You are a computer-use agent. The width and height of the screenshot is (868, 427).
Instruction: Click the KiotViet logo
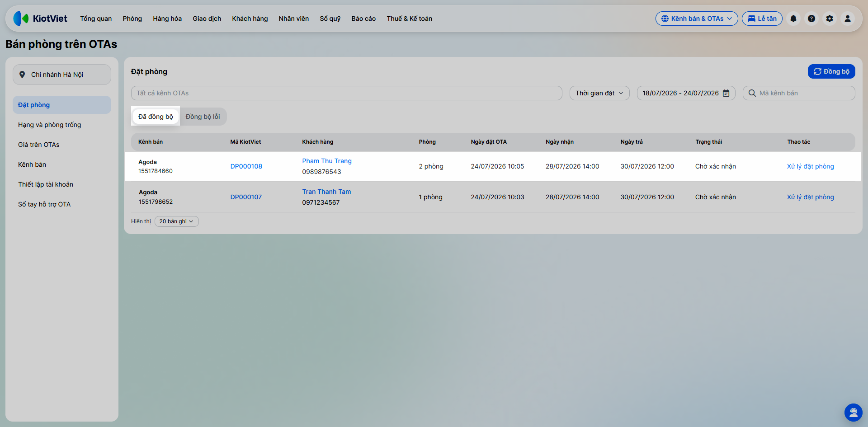(x=40, y=19)
